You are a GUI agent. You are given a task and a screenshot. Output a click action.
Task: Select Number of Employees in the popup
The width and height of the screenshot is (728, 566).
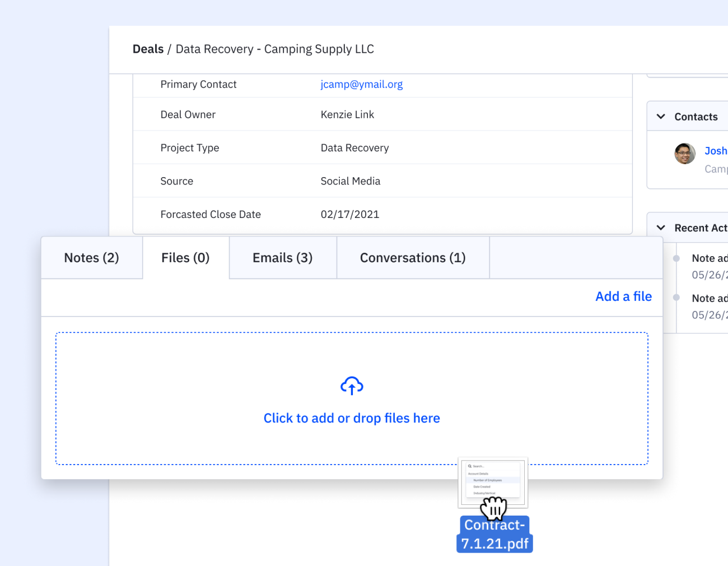tap(487, 480)
